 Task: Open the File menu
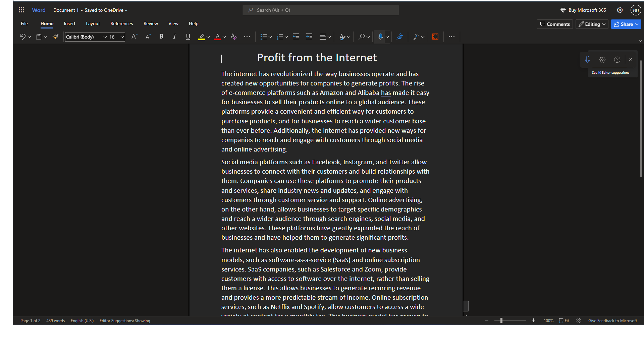pos(24,23)
